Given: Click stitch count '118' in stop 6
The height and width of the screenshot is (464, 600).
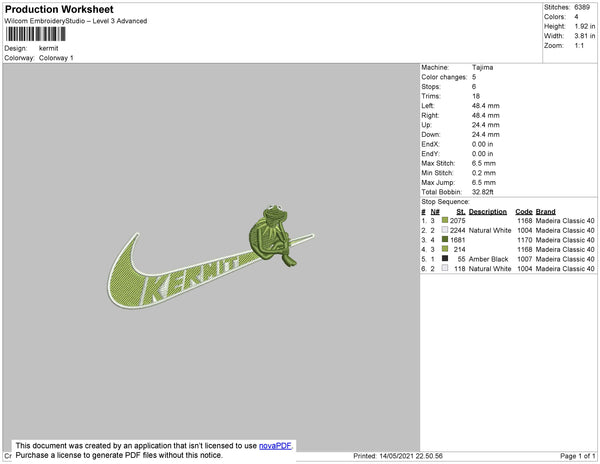Looking at the screenshot, I should 460,269.
